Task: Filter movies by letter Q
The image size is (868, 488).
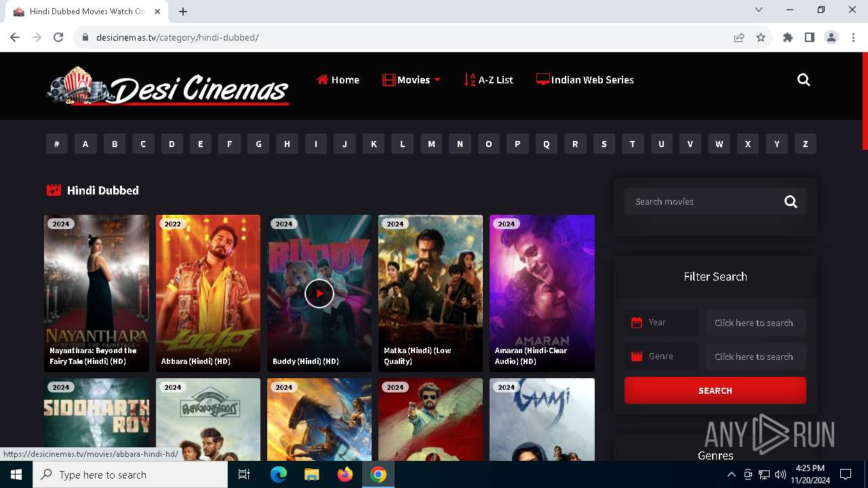Action: (547, 144)
